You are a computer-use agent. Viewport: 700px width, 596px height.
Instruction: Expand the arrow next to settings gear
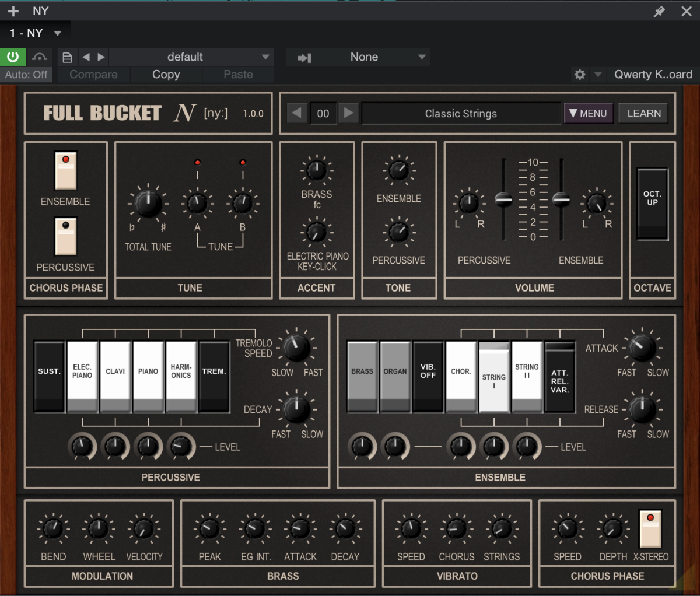point(598,75)
